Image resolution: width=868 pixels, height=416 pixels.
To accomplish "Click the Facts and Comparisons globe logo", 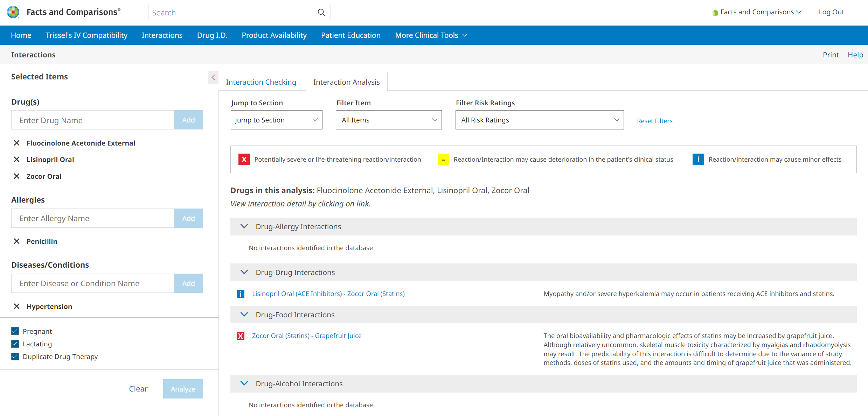I will [13, 12].
